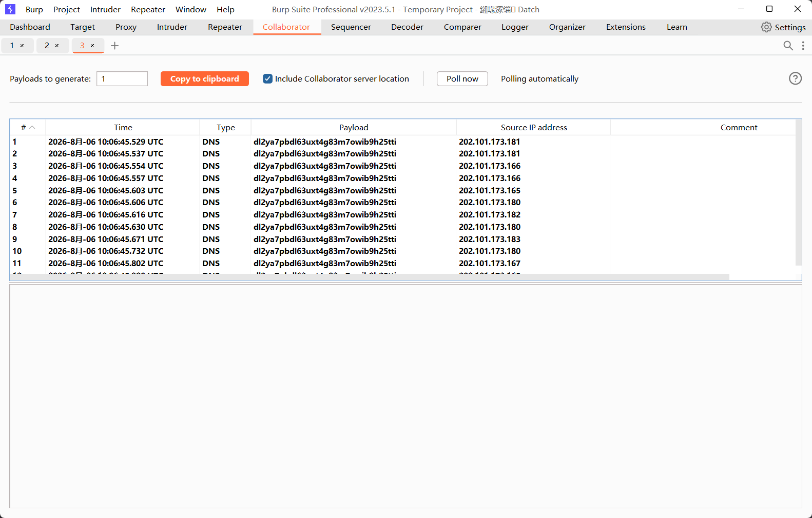812x518 pixels.
Task: Select the Collaborator tab
Action: point(286,27)
